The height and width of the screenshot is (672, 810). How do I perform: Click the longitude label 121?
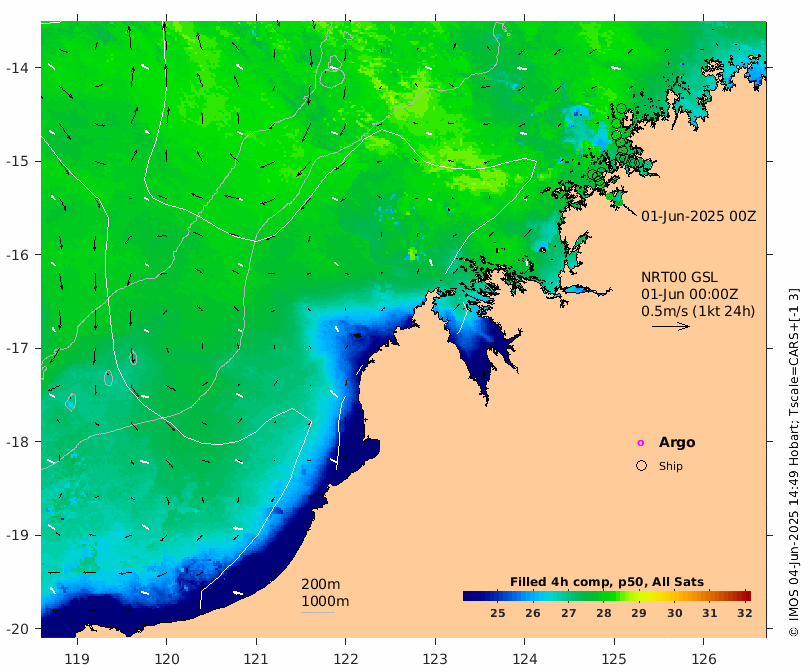pos(256,659)
